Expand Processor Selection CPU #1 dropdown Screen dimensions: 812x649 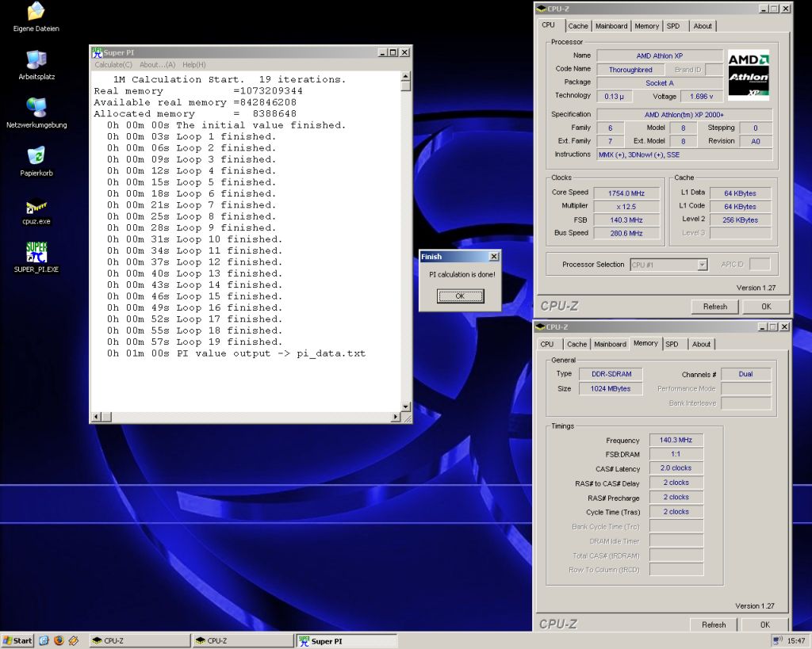tap(703, 265)
